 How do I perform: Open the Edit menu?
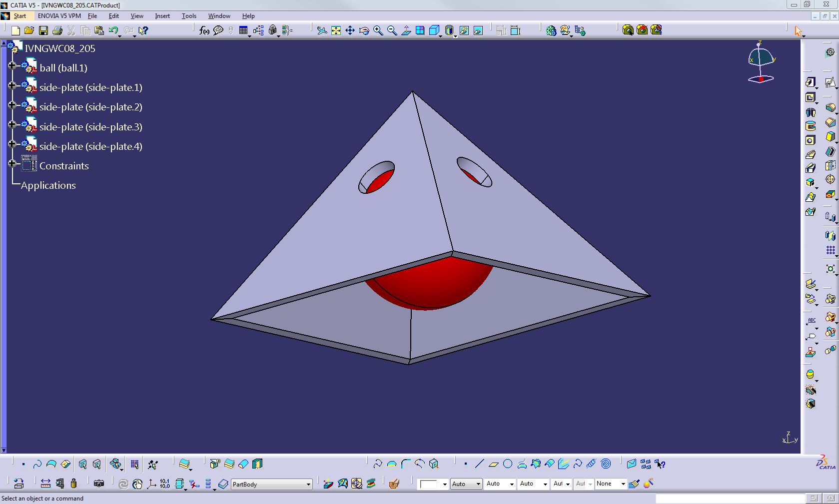coord(114,16)
